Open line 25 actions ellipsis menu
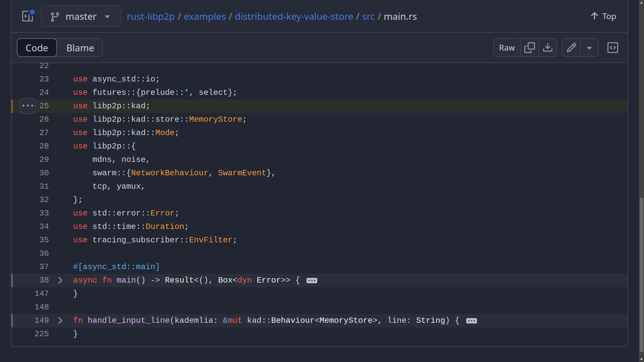Screen dimensions: 644x362 click(28, 106)
